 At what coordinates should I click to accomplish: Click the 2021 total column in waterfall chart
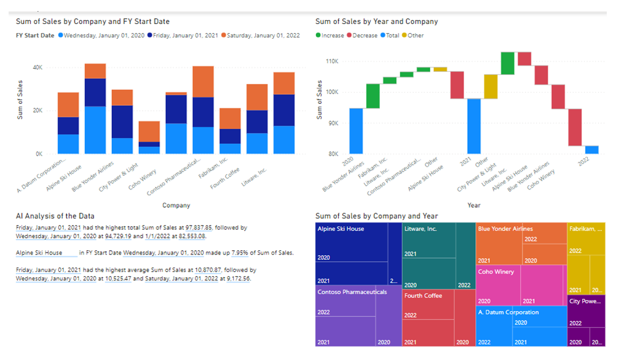point(473,126)
